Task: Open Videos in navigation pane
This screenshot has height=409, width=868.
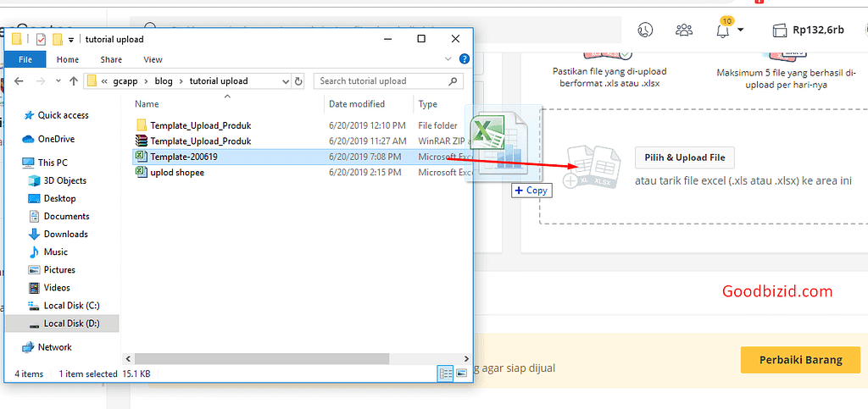Action: (57, 287)
